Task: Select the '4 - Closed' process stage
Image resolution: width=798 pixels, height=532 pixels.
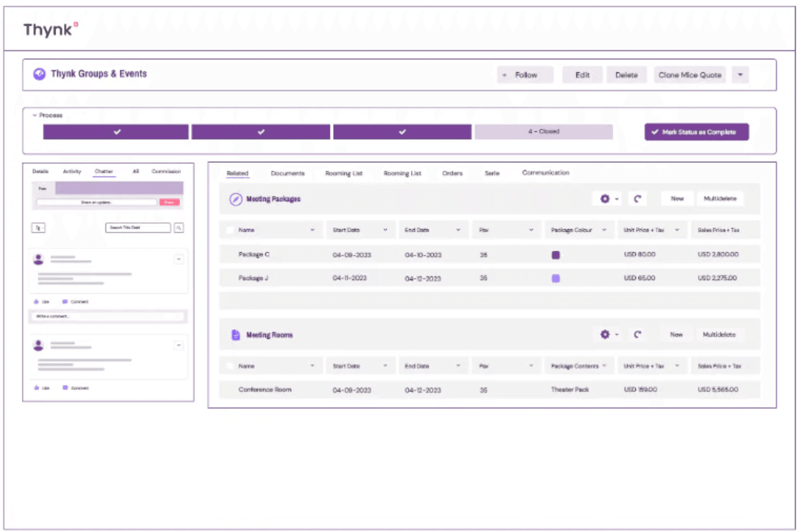Action: tap(544, 132)
